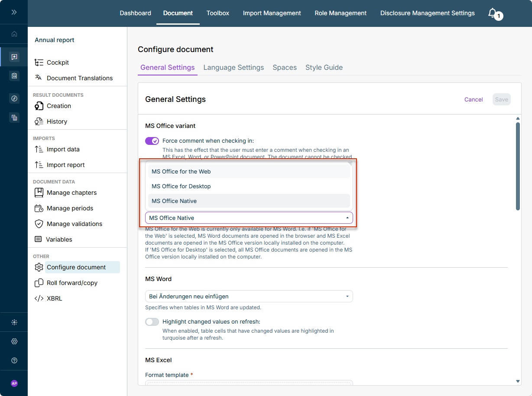Choose MS Office Native option in list
Viewport: 532px width, 396px height.
[x=249, y=201]
